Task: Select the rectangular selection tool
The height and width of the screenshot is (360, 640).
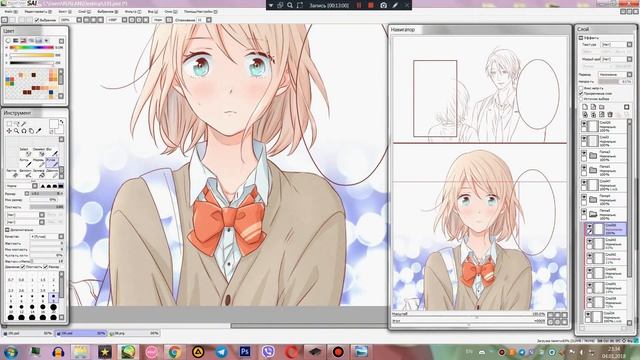Action: (9, 123)
